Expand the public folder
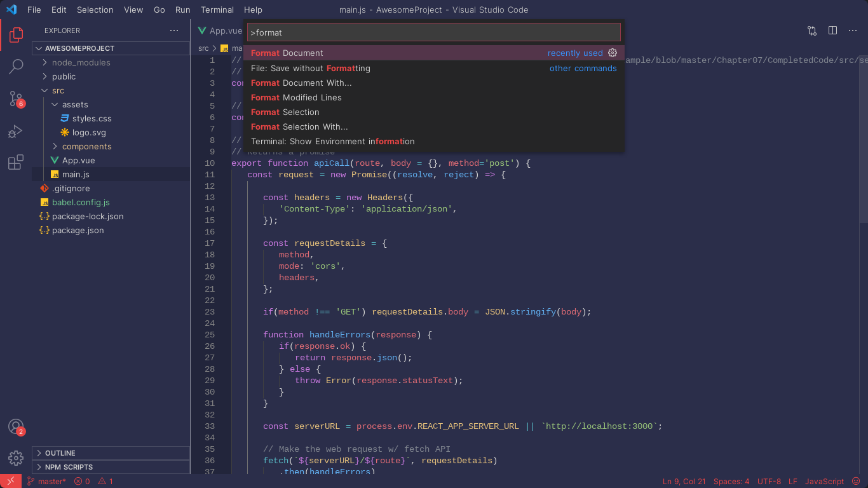 [x=111, y=76]
